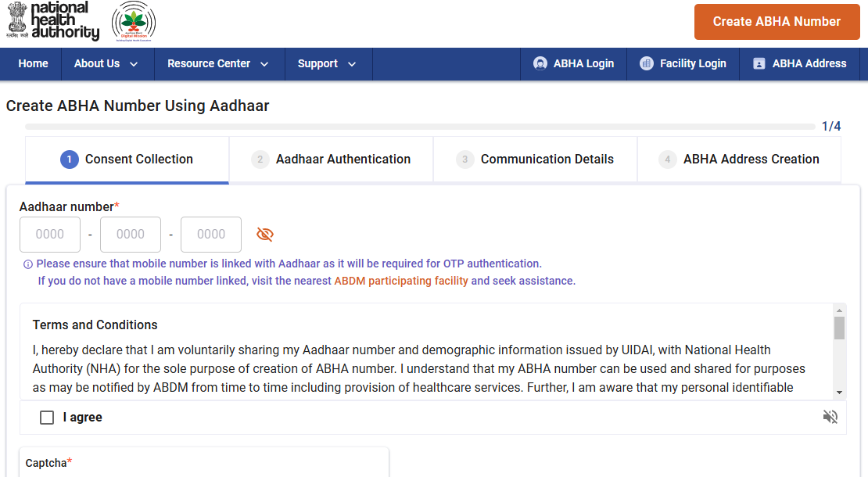Screen dimensions: 868x477
Task: Click the terms scrollbar down arrow
Action: [x=839, y=393]
